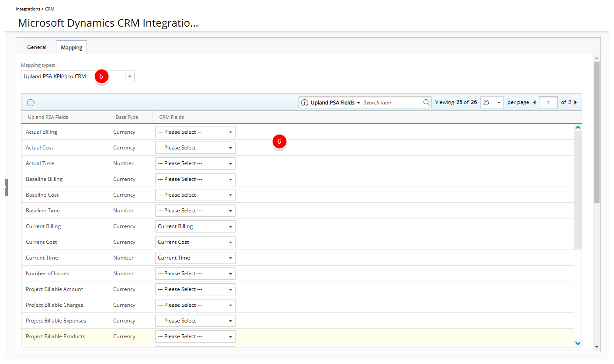Open CRM field dropdown for Actual Cost
Viewport: 614px width, 364px height.
pos(195,148)
